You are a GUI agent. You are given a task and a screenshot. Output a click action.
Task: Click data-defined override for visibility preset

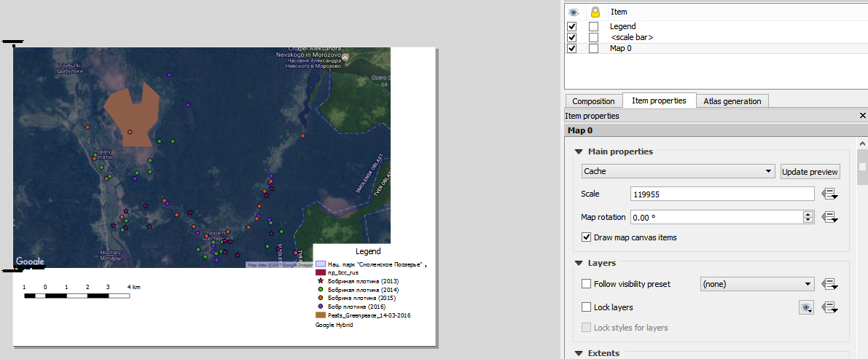click(x=829, y=284)
